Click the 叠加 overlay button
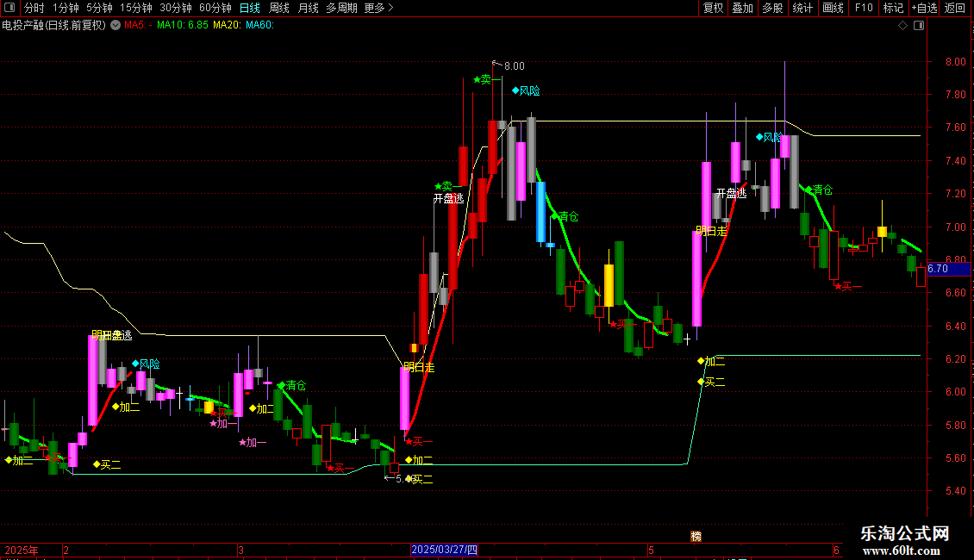Image resolution: width=974 pixels, height=560 pixels. coord(742,8)
